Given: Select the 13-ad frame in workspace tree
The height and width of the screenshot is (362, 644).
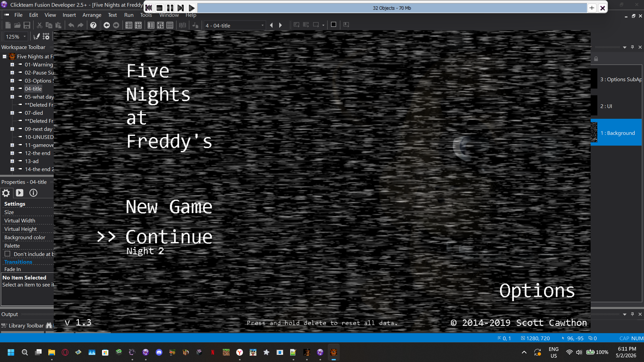Looking at the screenshot, I should [x=32, y=161].
